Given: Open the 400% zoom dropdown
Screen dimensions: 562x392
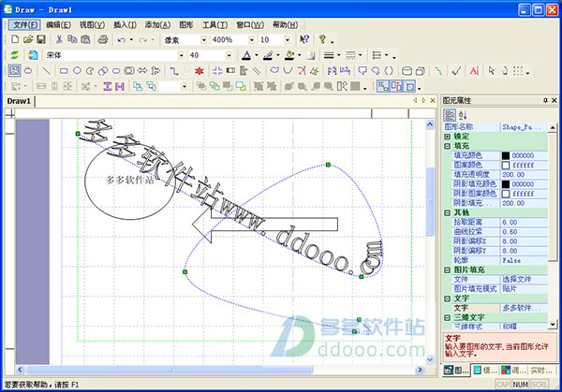Looking at the screenshot, I should tap(252, 39).
